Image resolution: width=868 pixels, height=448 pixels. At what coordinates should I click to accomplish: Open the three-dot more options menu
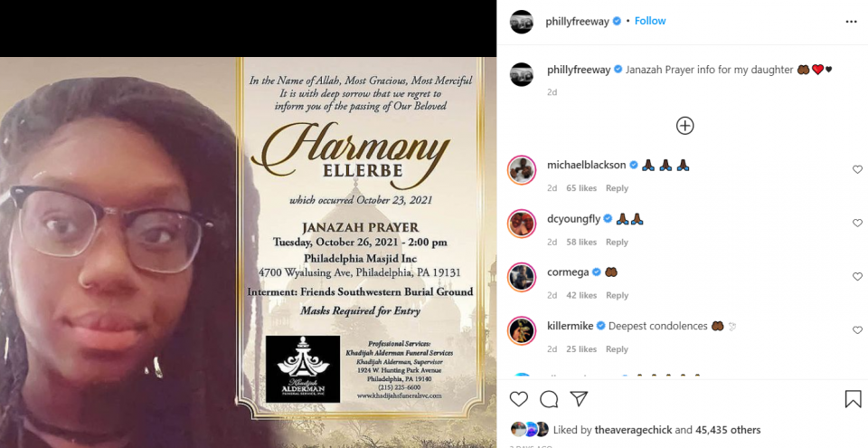852,22
